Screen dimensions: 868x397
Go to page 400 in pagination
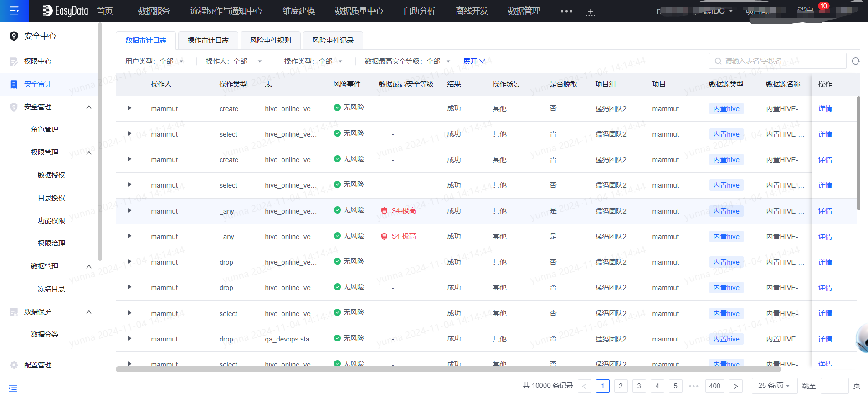click(x=715, y=386)
